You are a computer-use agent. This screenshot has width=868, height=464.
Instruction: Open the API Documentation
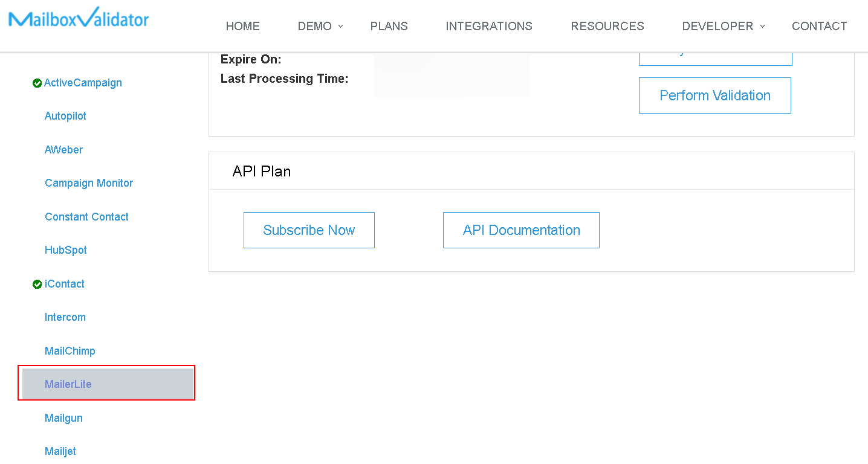point(520,230)
